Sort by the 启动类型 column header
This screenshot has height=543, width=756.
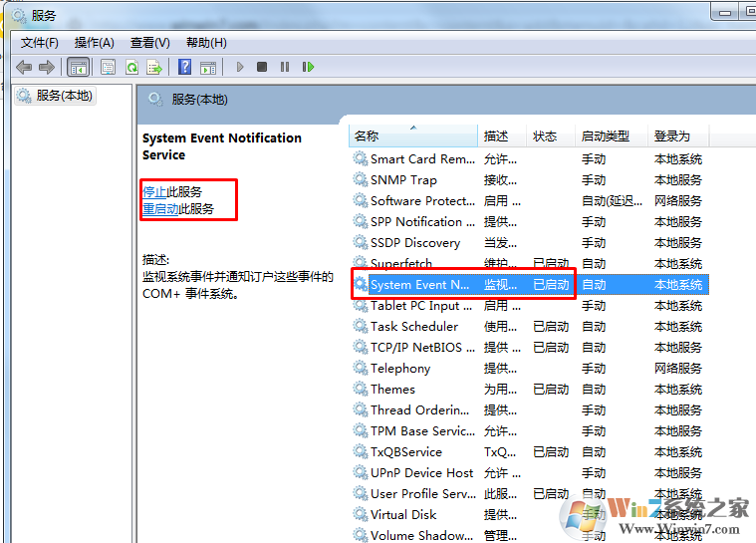tap(611, 136)
